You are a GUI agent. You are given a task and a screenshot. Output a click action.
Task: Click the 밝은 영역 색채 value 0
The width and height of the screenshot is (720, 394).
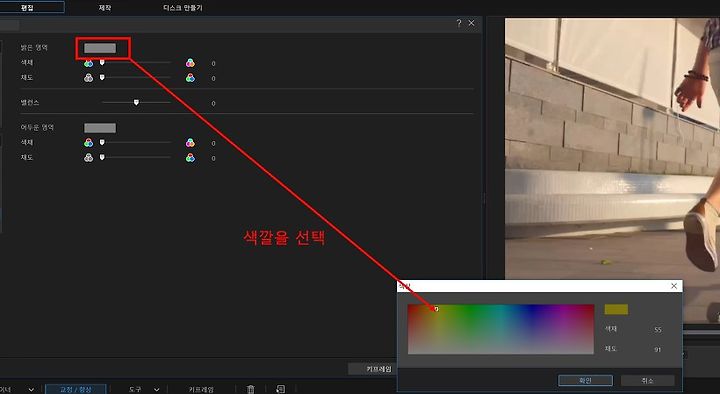[x=213, y=64]
